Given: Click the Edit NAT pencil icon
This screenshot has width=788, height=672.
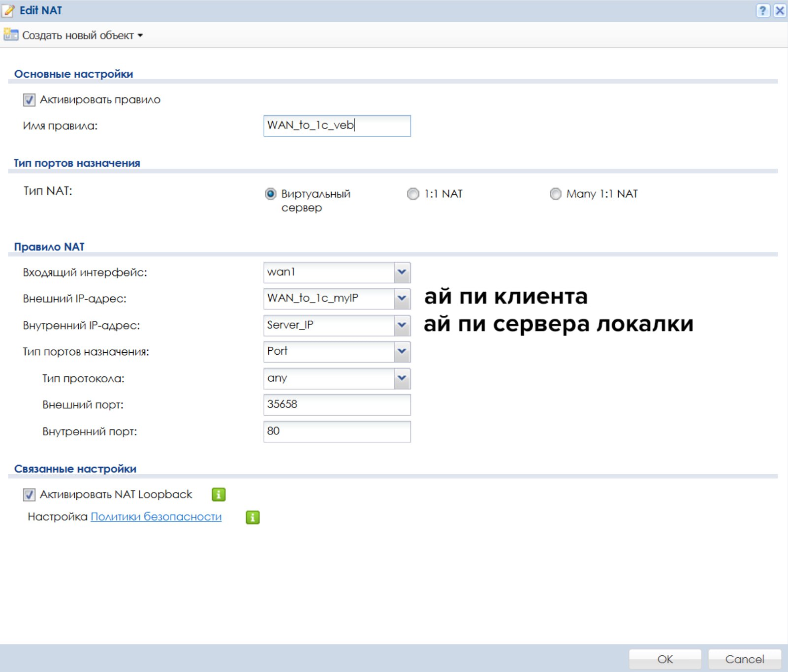Looking at the screenshot, I should 8,10.
